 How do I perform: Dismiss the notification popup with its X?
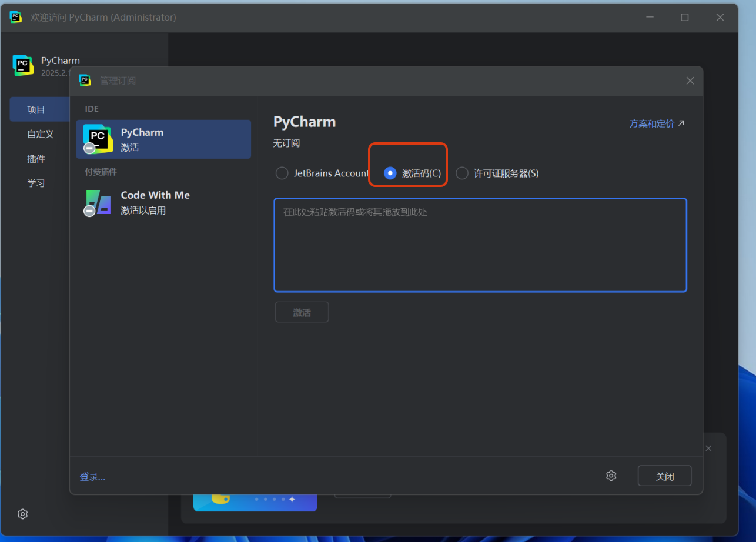click(708, 449)
